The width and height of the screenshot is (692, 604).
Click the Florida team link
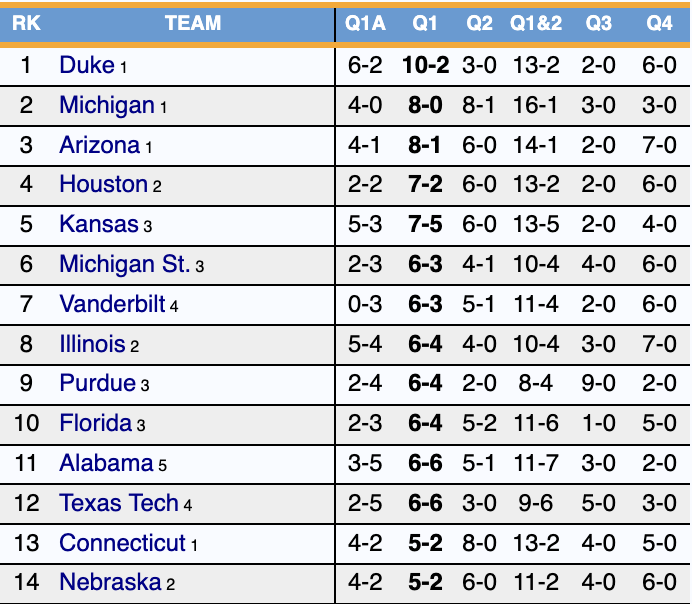95,423
